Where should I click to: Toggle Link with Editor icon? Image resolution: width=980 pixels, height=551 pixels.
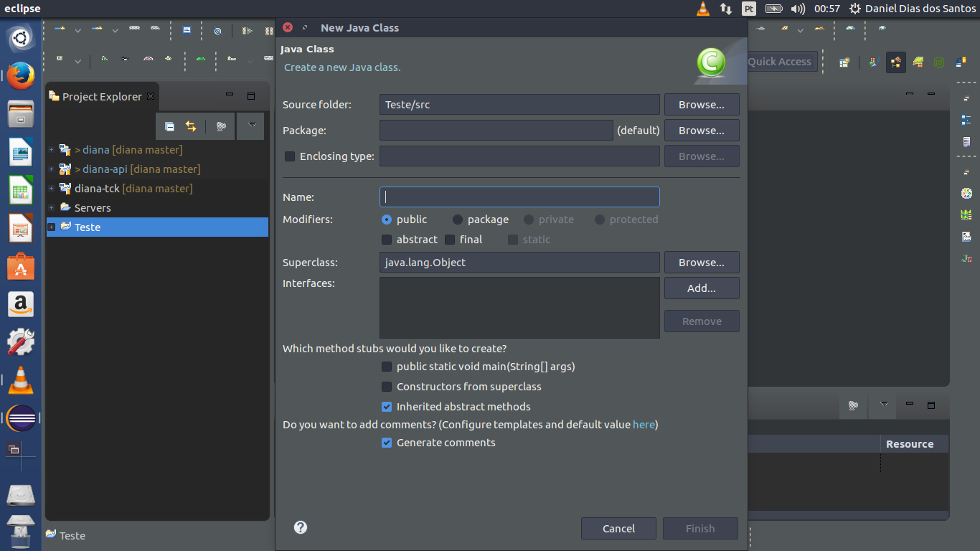coord(191,126)
